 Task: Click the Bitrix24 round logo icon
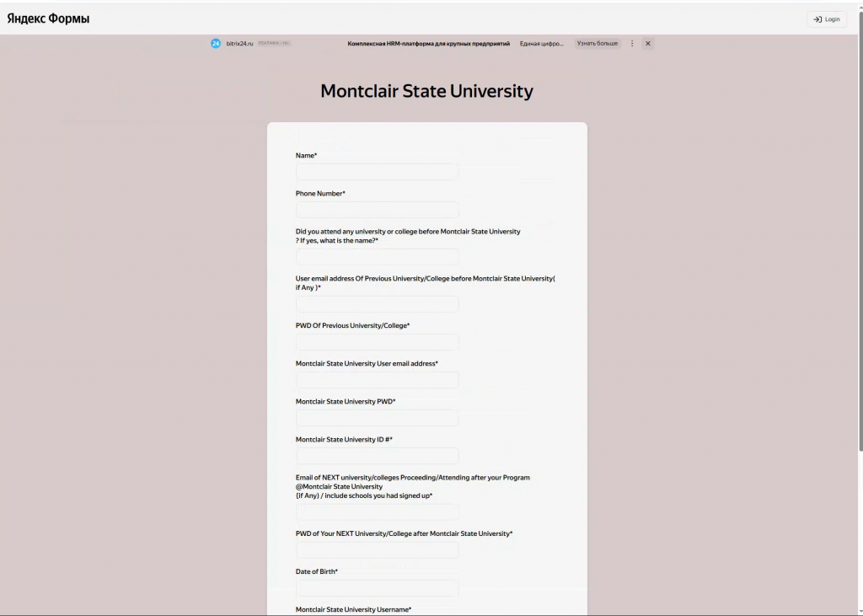pos(215,43)
